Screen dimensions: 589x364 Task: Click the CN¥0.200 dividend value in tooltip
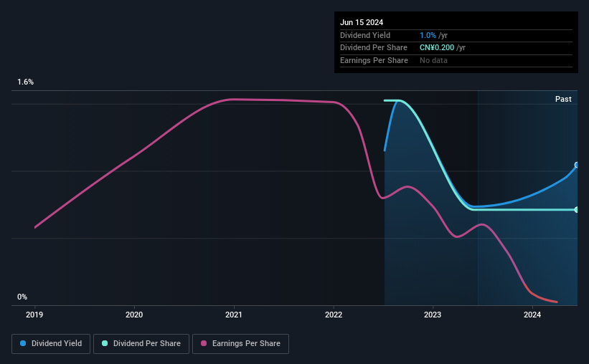point(437,48)
